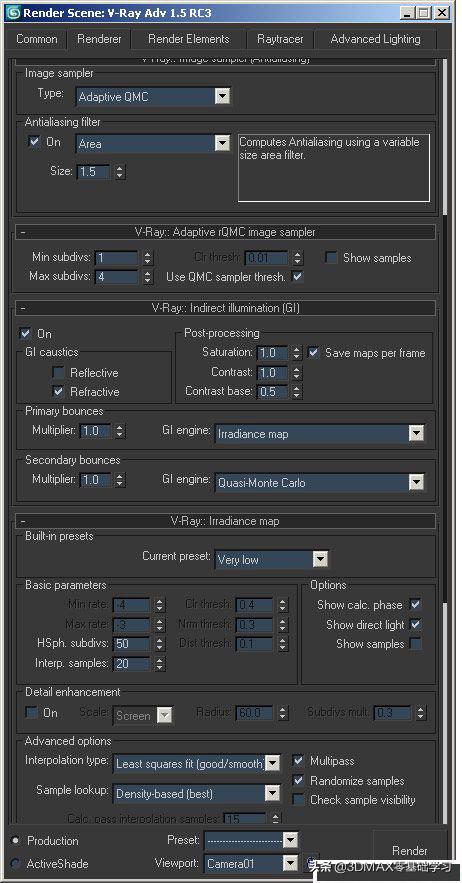Open the Area antialiasing filter dropdown
Screen dimensions: 462x883
point(153,144)
